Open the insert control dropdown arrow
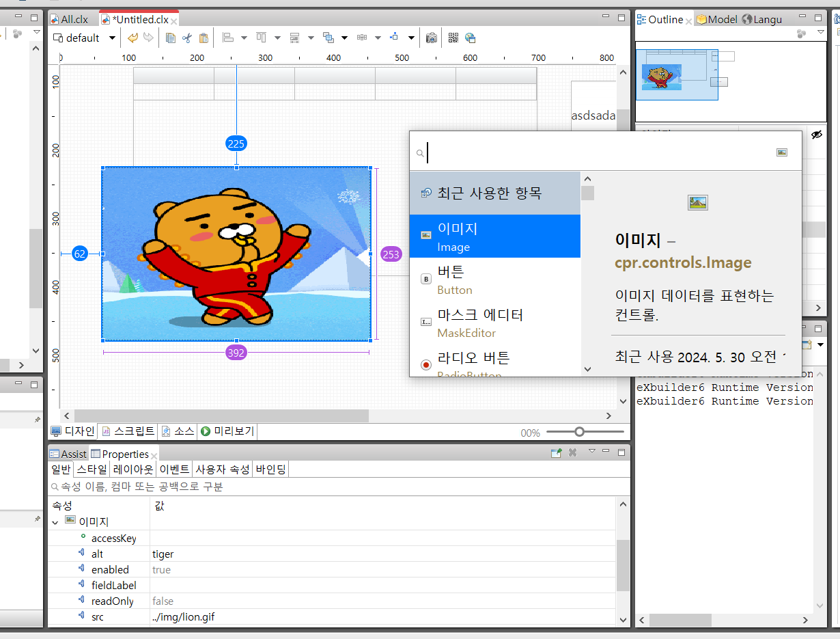Viewport: 840px width, 639px height. (x=411, y=38)
